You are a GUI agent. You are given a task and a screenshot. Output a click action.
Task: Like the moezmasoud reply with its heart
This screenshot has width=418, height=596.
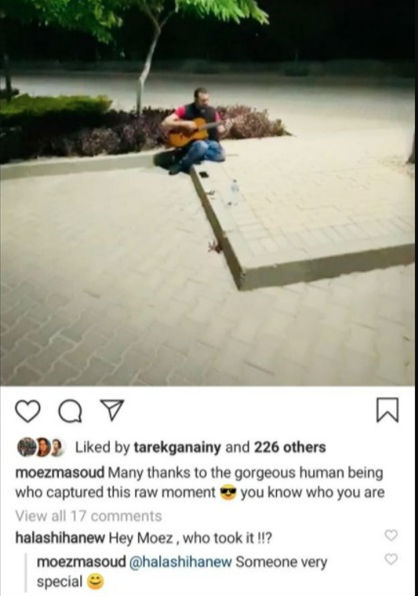[391, 559]
